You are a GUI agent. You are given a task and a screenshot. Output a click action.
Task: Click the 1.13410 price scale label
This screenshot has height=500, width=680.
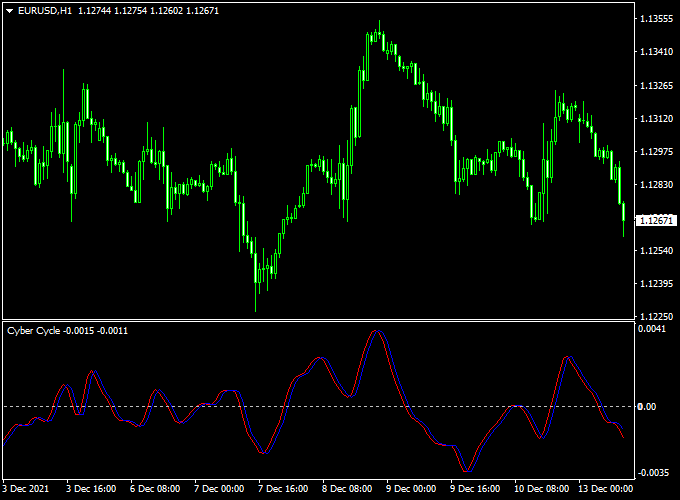[x=657, y=52]
